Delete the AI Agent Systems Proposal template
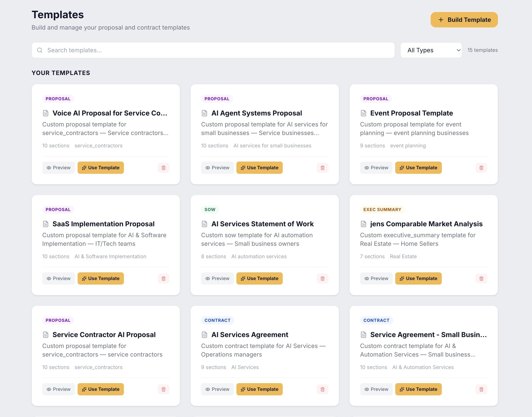The width and height of the screenshot is (532, 417). click(x=322, y=168)
